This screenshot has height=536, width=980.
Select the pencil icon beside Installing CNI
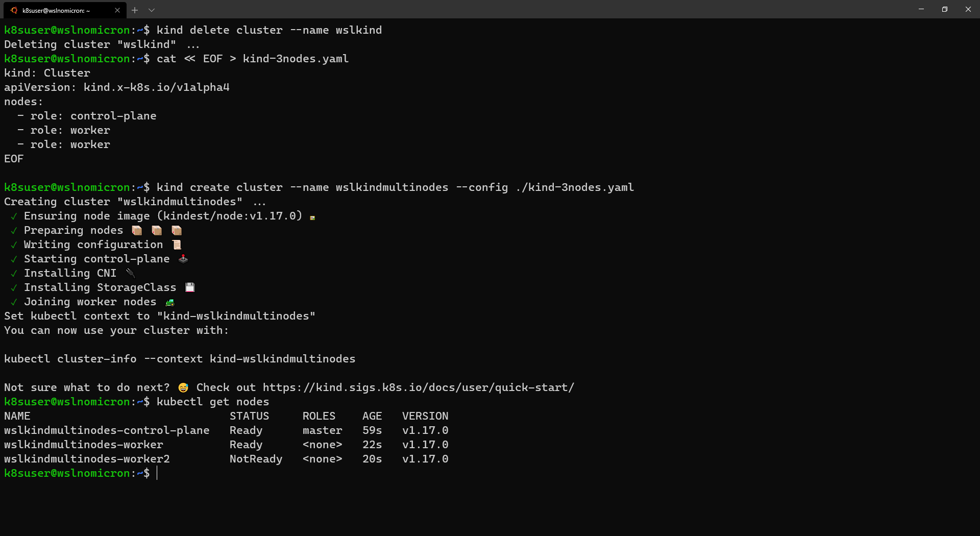(x=131, y=273)
